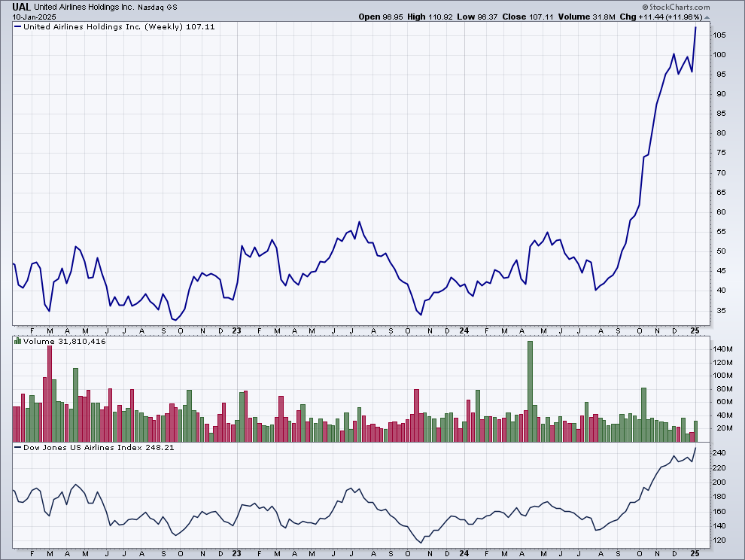Click the peak of the blue price line
745x560 pixels.
pos(695,28)
